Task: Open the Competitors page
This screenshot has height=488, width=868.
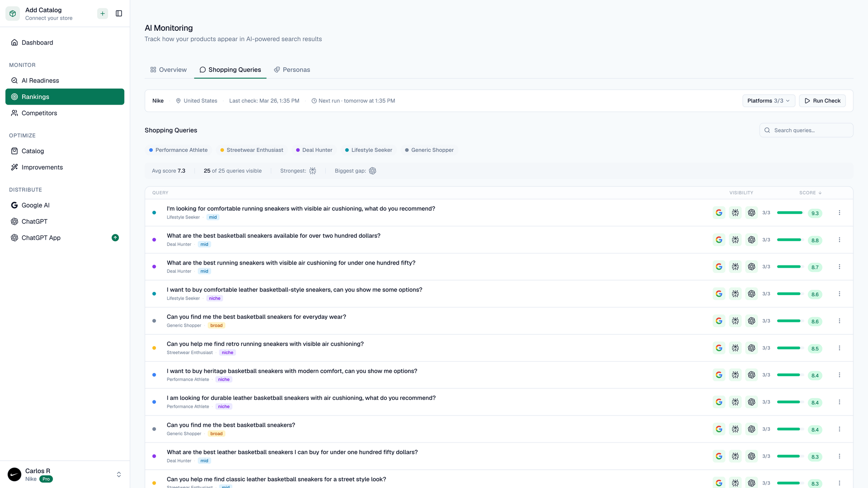Action: tap(65, 113)
